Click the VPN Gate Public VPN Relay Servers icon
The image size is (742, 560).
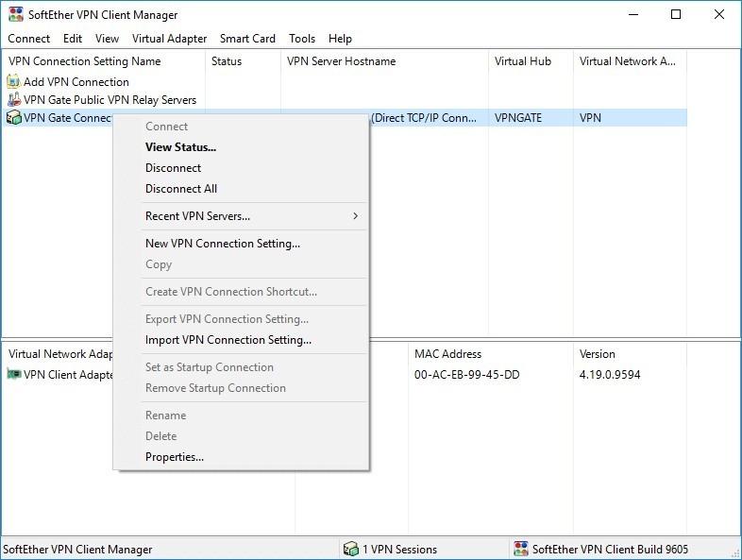coord(14,100)
